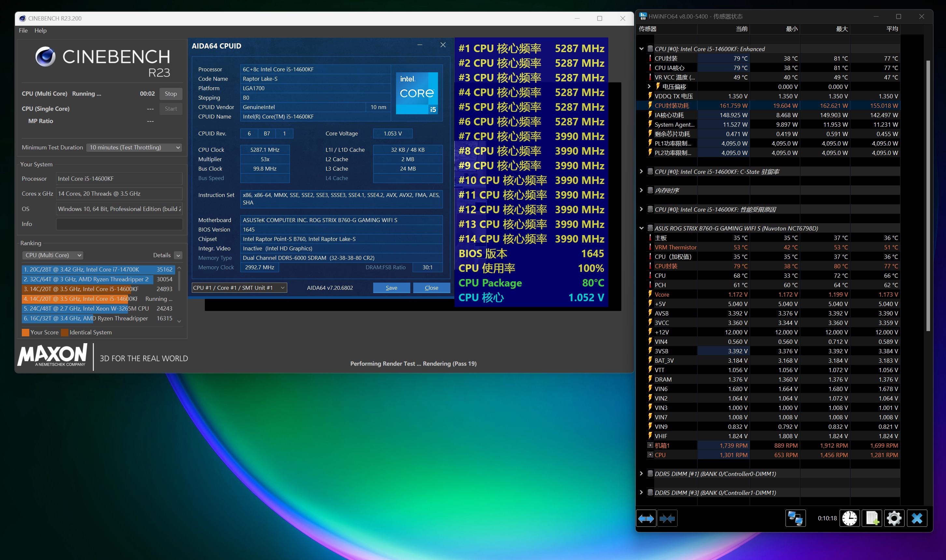Click the expand columns arrows icon in HWiNFO

646,519
